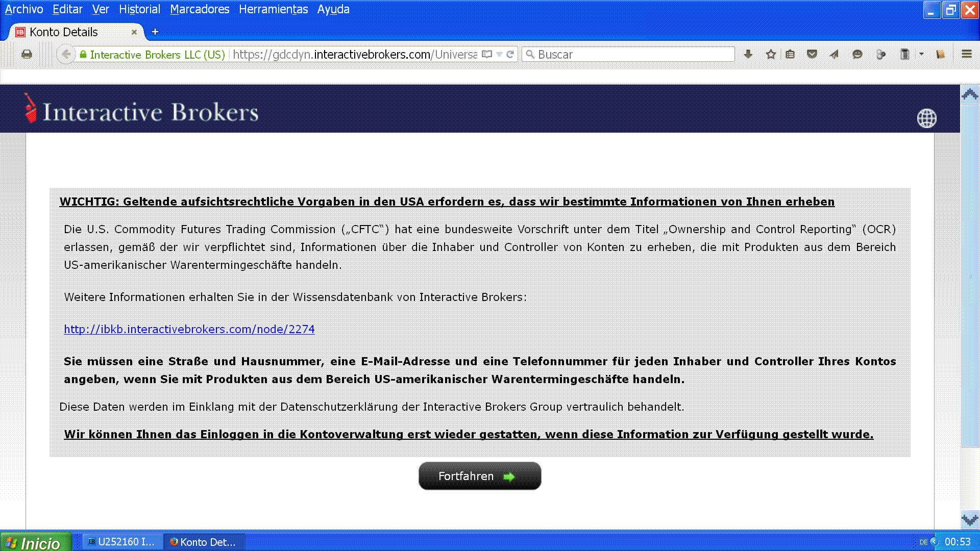980x551 pixels.
Task: Click the Buscar search field
Action: pos(628,54)
